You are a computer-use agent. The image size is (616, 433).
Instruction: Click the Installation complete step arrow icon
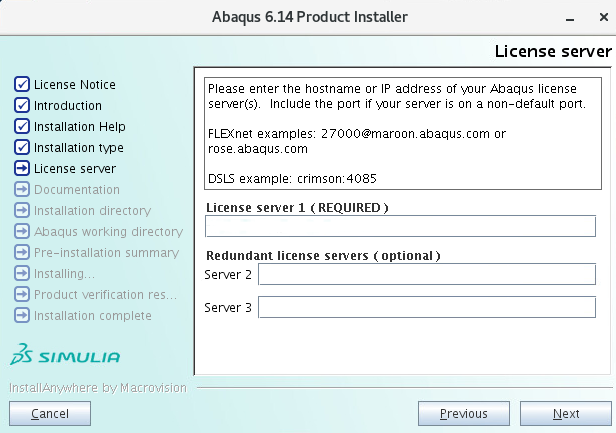(x=22, y=315)
